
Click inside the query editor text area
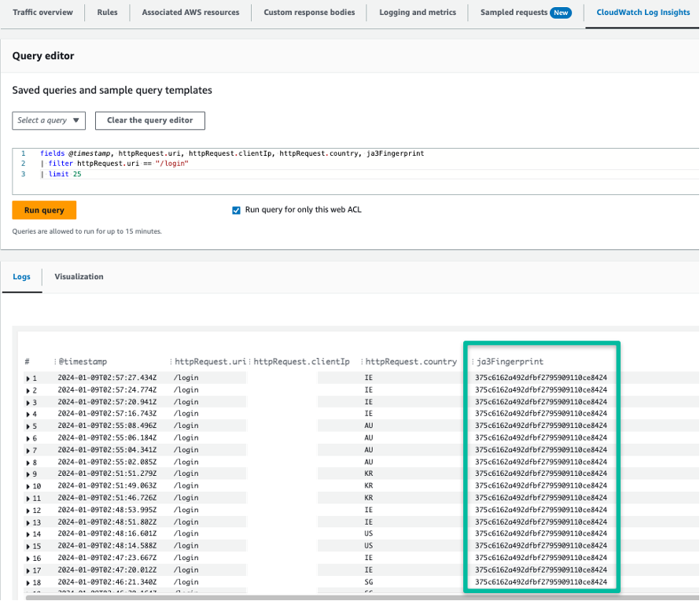pos(236,164)
